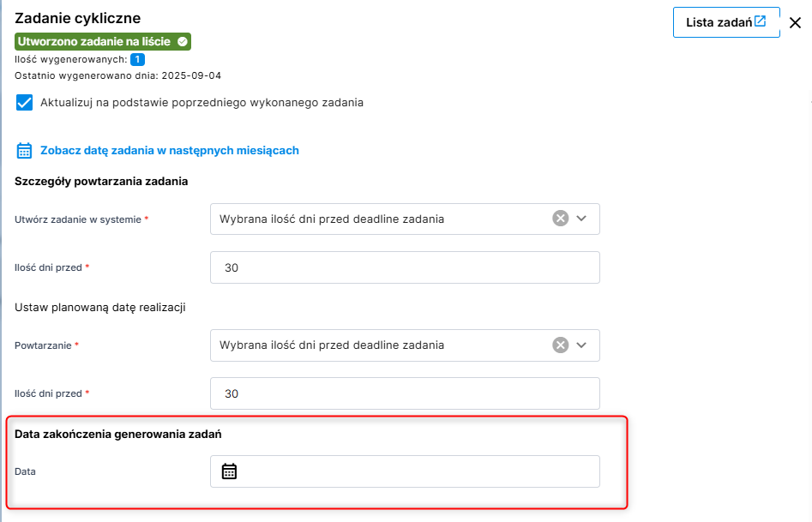
Task: Close the Zadanie cykliczne dialog
Action: pyautogui.click(x=795, y=23)
